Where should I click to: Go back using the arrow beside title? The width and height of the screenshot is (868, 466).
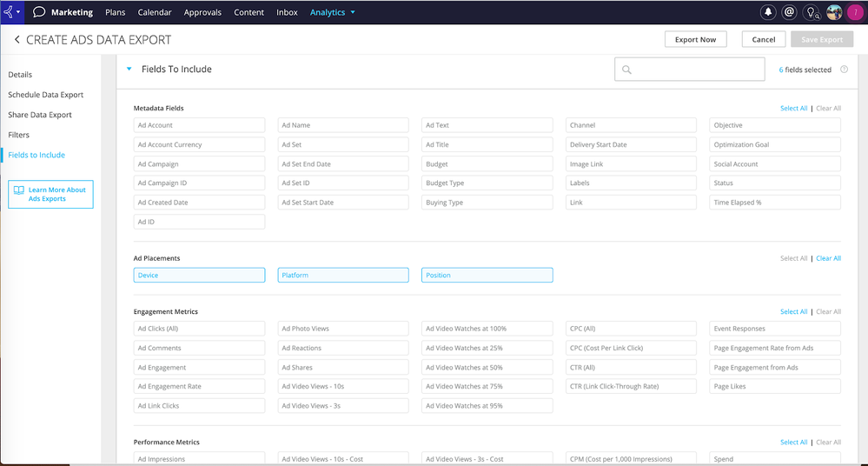[x=17, y=39]
